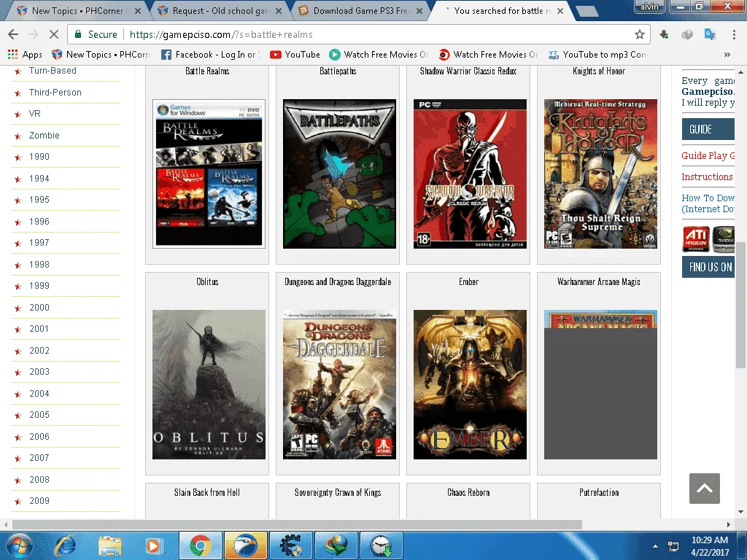The height and width of the screenshot is (560, 747).
Task: Open the YouTube to mp3 Converter bookmark
Action: click(x=598, y=55)
